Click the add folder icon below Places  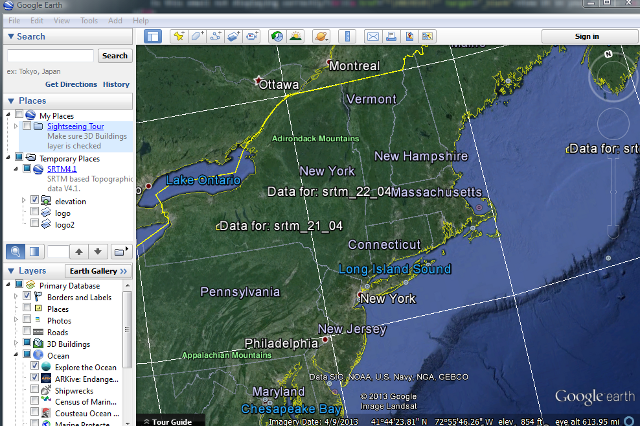121,251
